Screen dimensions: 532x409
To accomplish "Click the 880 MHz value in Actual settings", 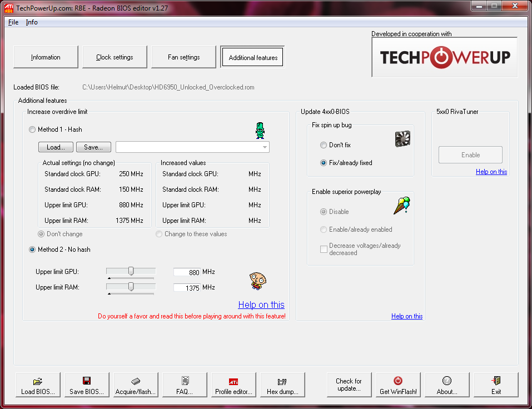I will pyautogui.click(x=131, y=205).
